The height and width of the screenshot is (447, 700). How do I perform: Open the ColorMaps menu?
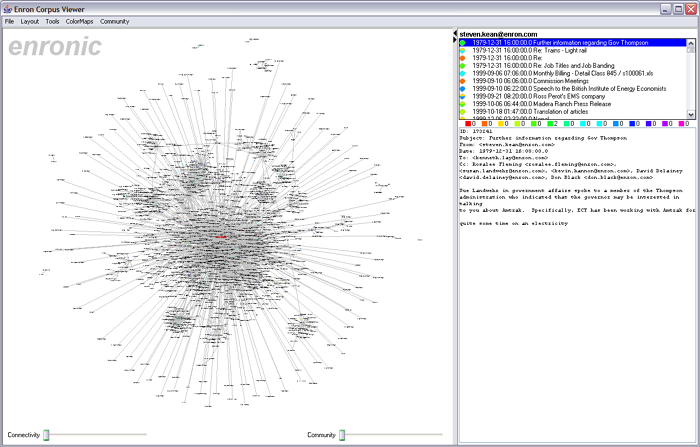click(79, 21)
